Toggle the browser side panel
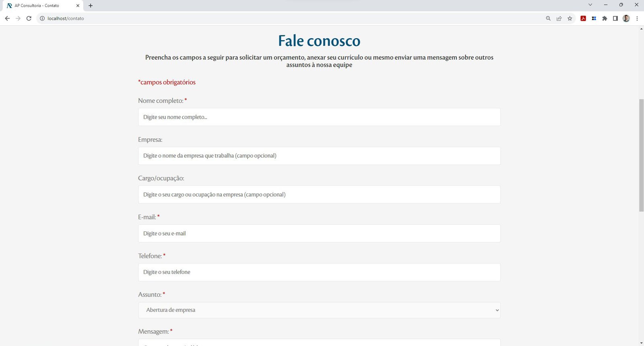Screen dimensions: 644x346 click(615, 19)
